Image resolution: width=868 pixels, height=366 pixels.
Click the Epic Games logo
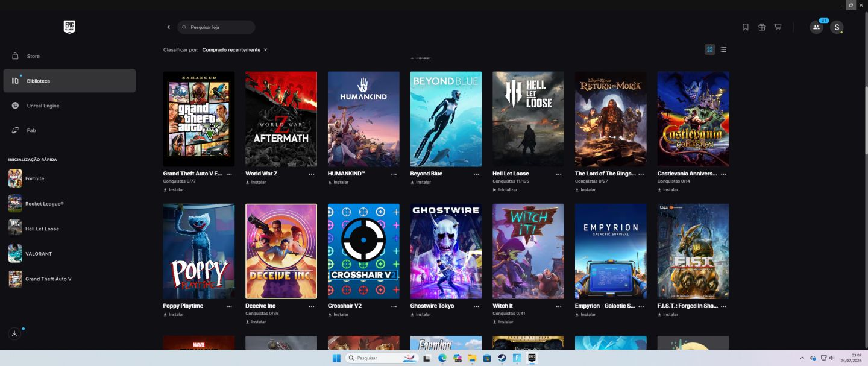(69, 27)
